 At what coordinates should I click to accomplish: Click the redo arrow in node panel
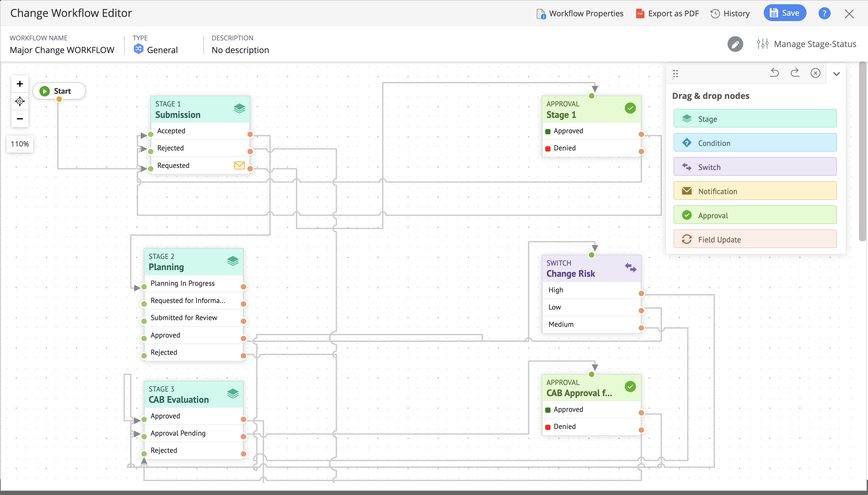(795, 73)
